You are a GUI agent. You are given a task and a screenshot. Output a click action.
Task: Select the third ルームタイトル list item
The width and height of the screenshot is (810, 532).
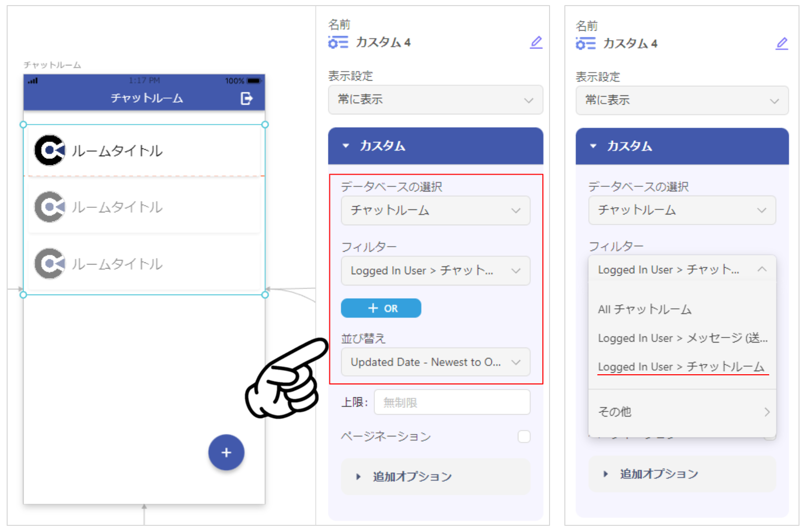tap(144, 263)
